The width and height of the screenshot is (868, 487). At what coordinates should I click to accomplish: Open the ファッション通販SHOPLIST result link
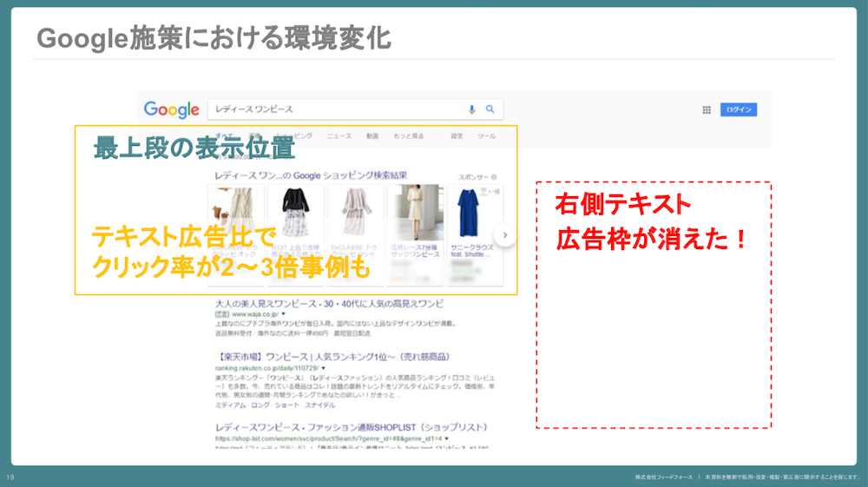[352, 427]
